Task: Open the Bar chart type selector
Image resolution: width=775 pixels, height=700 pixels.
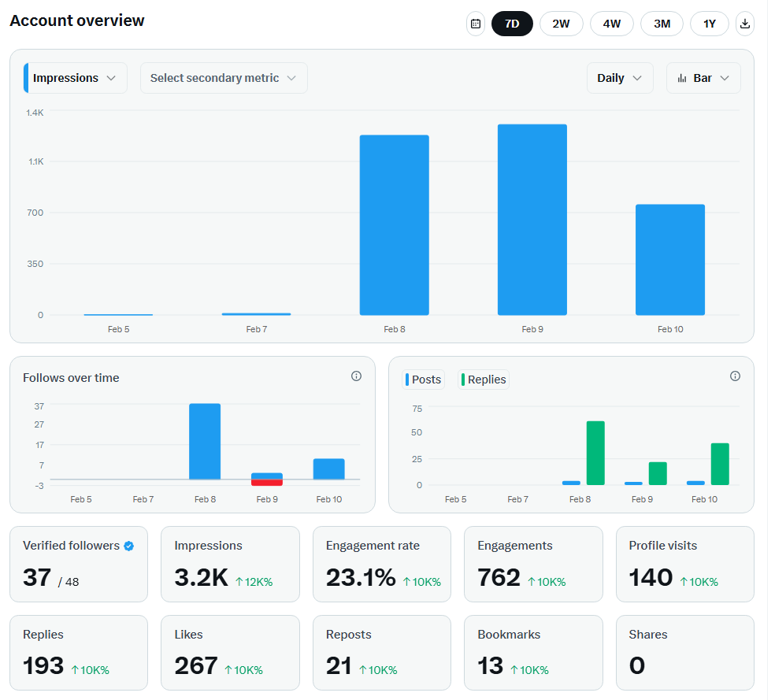Action: (x=703, y=78)
